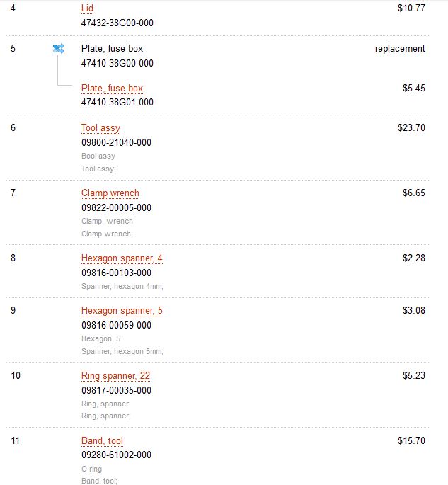Image resolution: width=448 pixels, height=485 pixels.
Task: Click part number 47432-38G00-000
Action: coord(117,23)
